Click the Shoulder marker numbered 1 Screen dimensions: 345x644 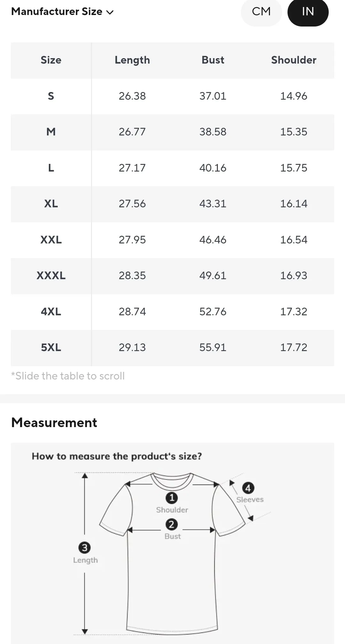click(x=172, y=498)
